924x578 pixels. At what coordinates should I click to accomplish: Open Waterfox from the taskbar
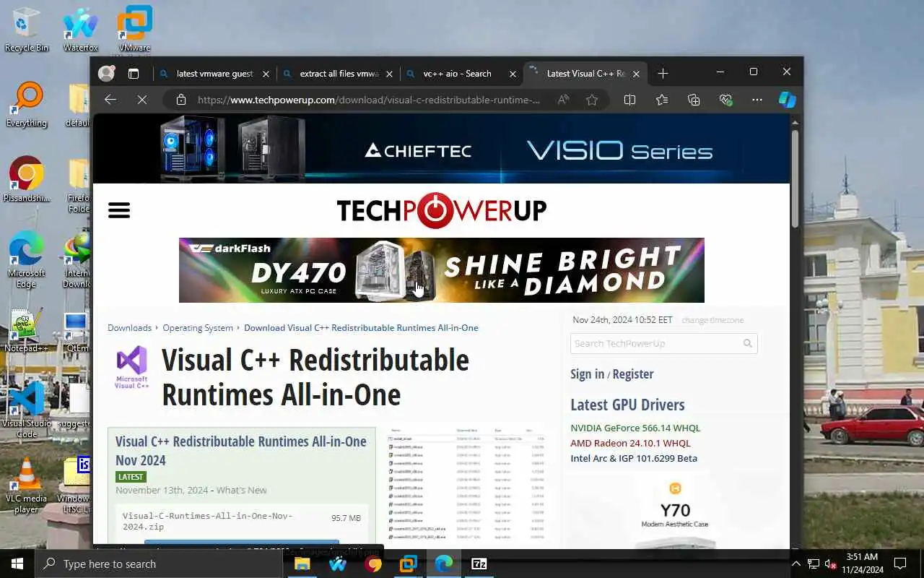[338, 564]
